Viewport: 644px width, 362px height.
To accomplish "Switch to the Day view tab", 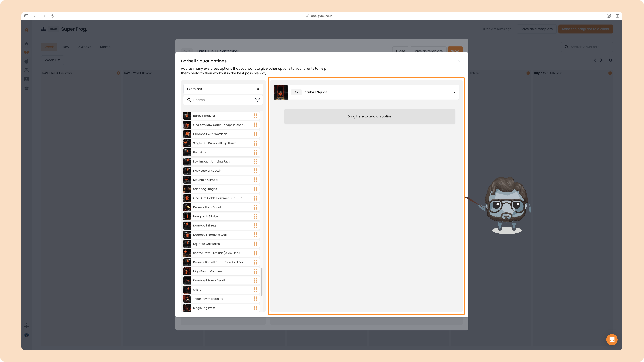I will pos(66,47).
